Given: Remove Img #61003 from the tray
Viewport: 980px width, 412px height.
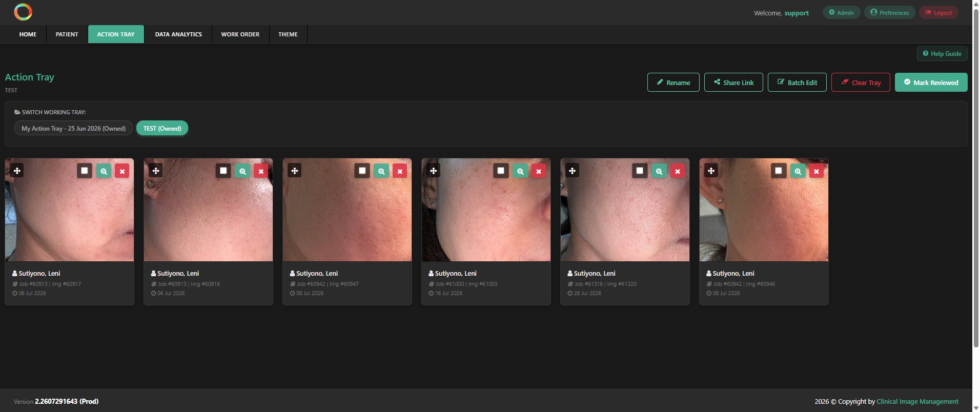Looking at the screenshot, I should [539, 171].
